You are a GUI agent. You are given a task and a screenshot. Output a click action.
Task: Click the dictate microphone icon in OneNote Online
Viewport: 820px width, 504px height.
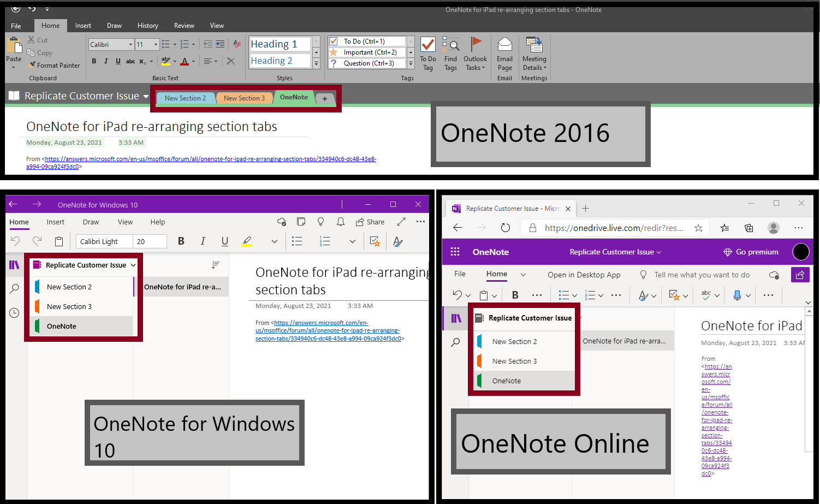[x=738, y=295]
